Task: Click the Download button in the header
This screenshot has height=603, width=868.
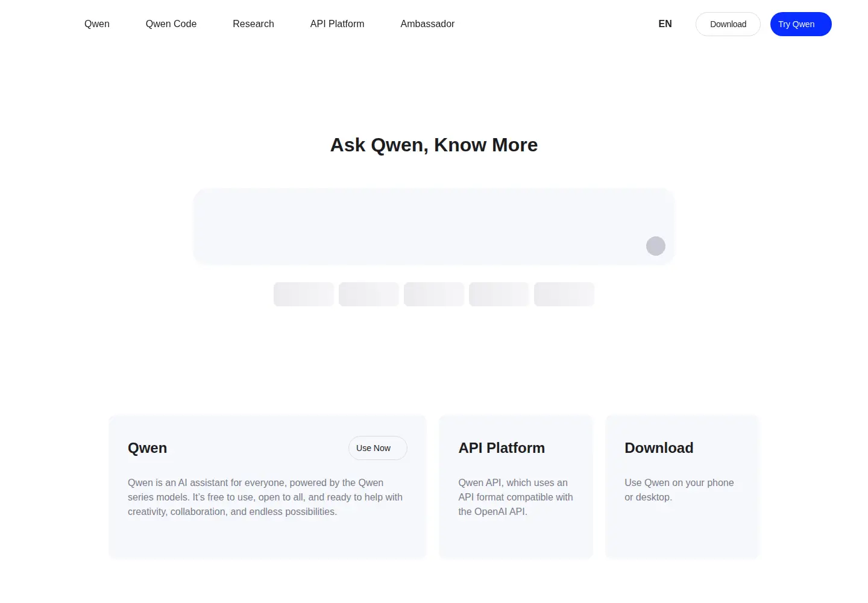Action: 728,24
